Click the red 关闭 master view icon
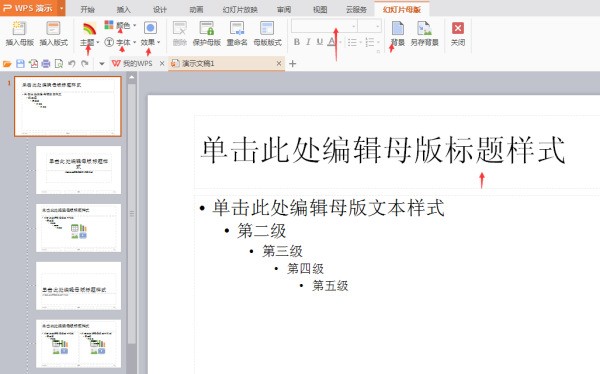Viewport: 600px width, 374px height. [x=458, y=28]
